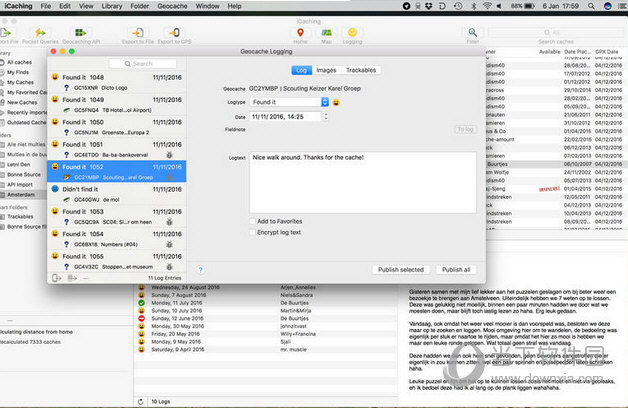Click the help question mark button
The height and width of the screenshot is (408, 628).
[201, 270]
